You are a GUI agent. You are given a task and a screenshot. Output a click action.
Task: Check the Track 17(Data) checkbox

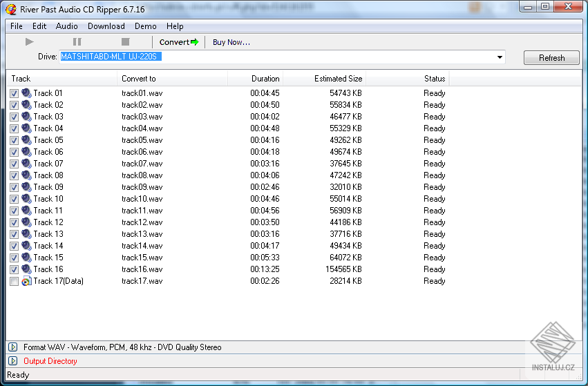(14, 282)
